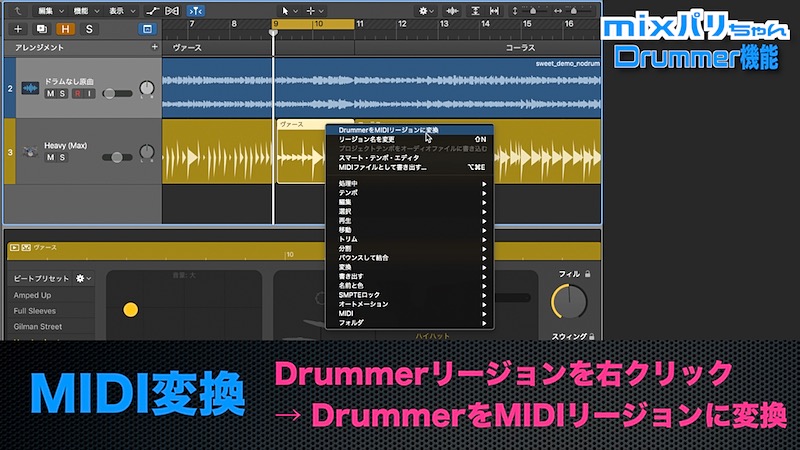
Task: Add arrangement marker with plus icon
Action: click(x=155, y=47)
